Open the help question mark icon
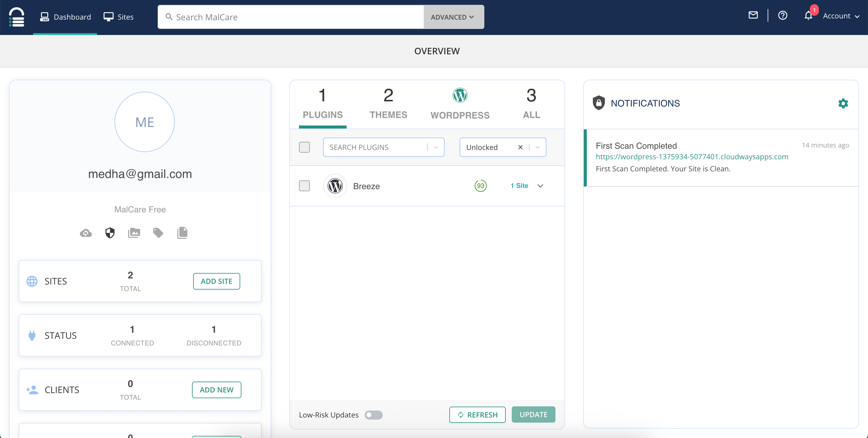868x438 pixels. 782,15
